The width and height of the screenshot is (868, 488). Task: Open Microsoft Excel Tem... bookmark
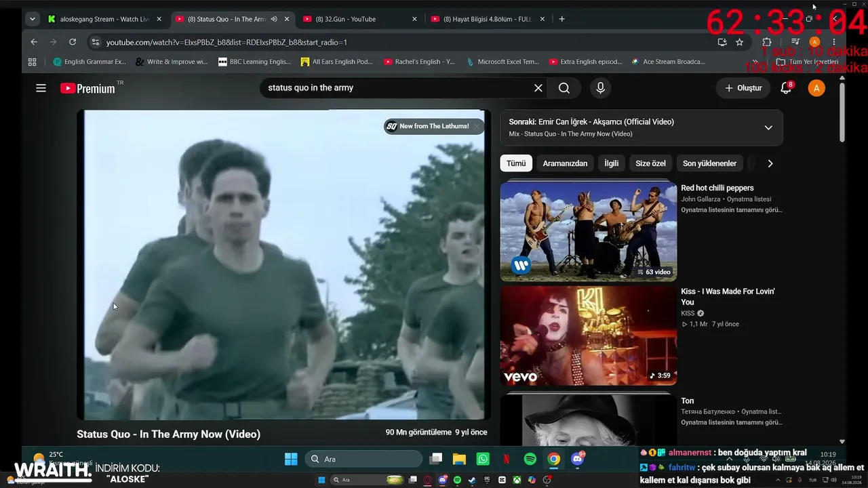[502, 62]
